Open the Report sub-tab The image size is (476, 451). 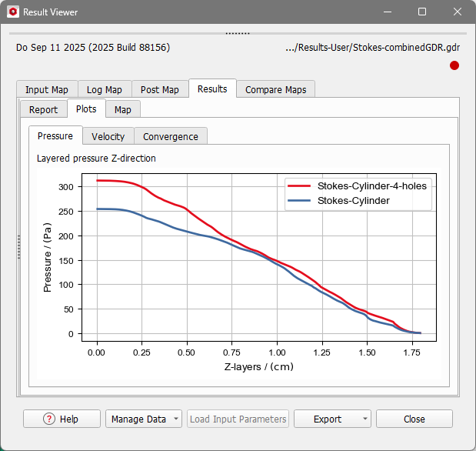click(x=43, y=109)
